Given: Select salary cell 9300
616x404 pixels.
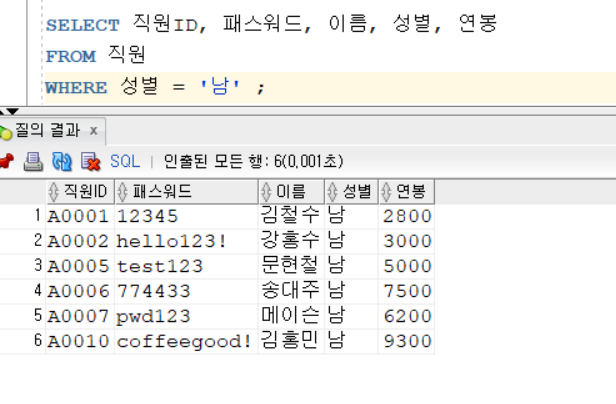Looking at the screenshot, I should tap(407, 341).
